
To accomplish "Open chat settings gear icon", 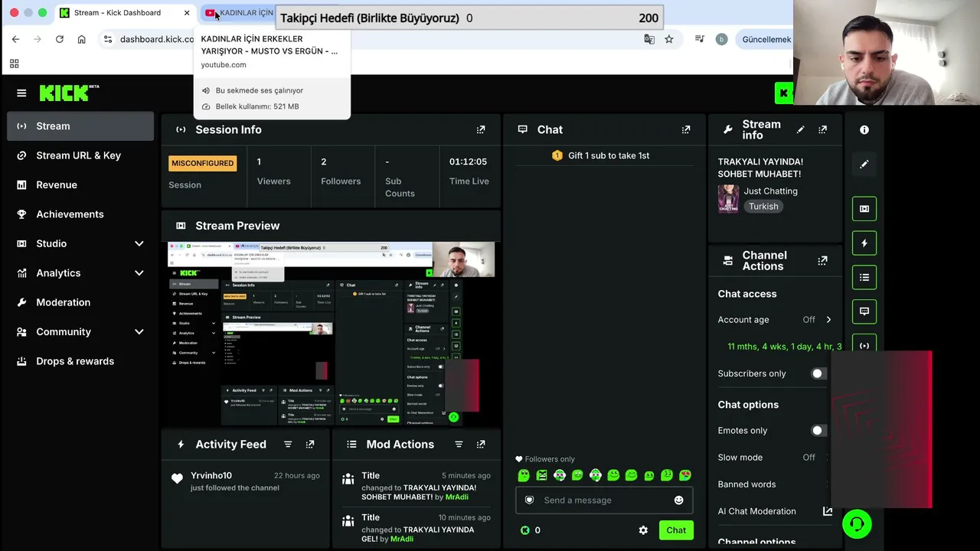I will [643, 530].
